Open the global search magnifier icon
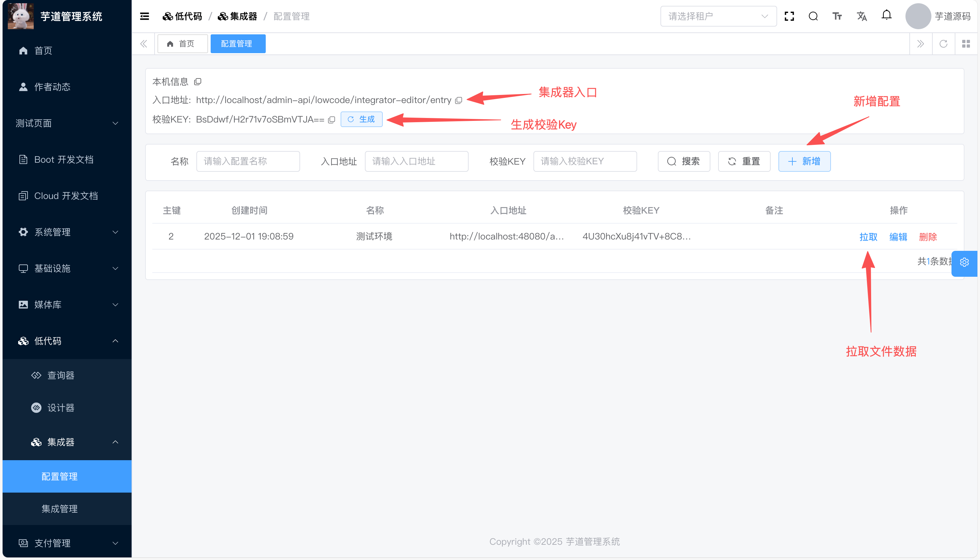 point(813,16)
